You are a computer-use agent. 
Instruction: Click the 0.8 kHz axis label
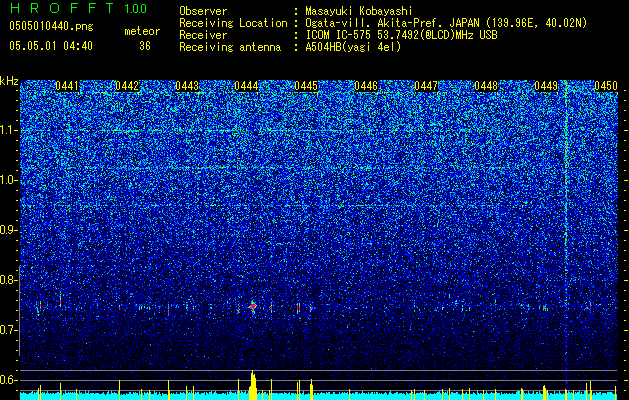click(x=7, y=280)
